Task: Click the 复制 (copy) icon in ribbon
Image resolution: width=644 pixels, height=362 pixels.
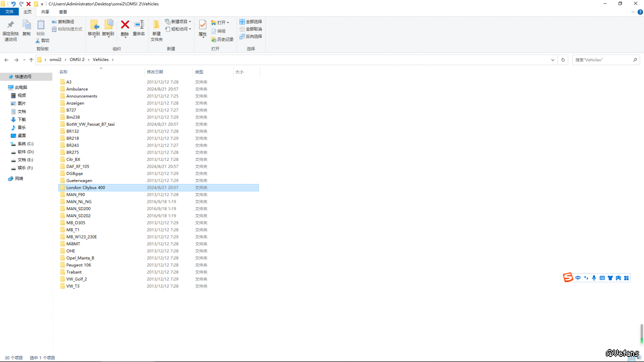Action: click(x=26, y=25)
